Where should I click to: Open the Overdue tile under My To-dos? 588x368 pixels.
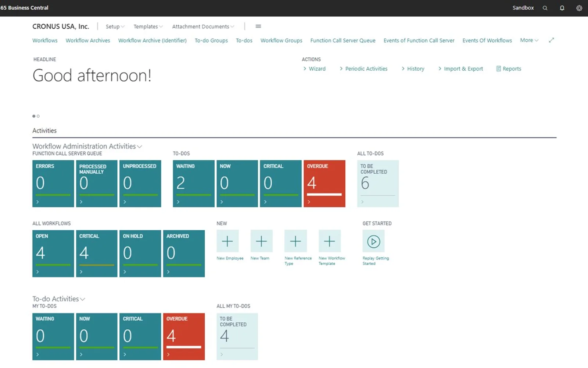coord(184,336)
